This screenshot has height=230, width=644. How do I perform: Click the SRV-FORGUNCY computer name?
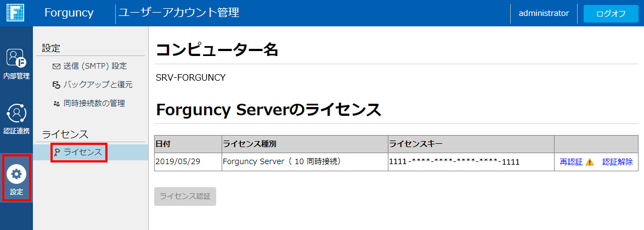coord(190,77)
